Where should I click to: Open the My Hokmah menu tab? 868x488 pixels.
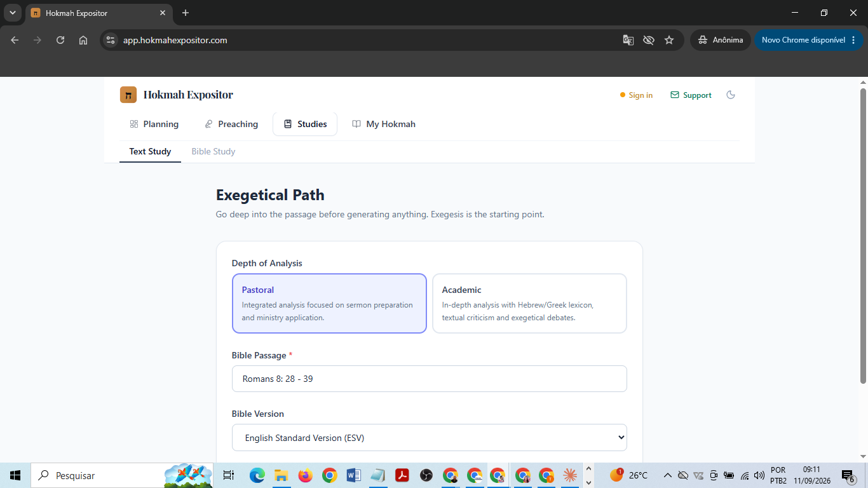384,124
